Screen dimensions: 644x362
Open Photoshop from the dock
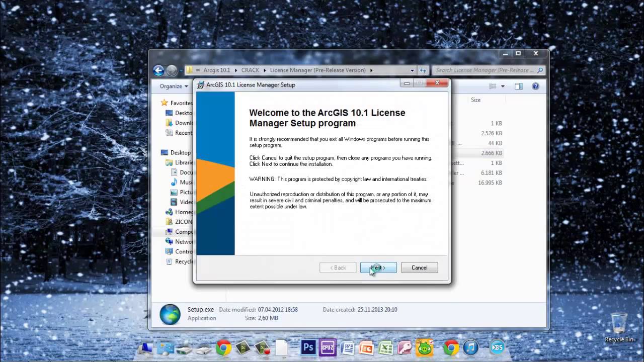pyautogui.click(x=308, y=347)
